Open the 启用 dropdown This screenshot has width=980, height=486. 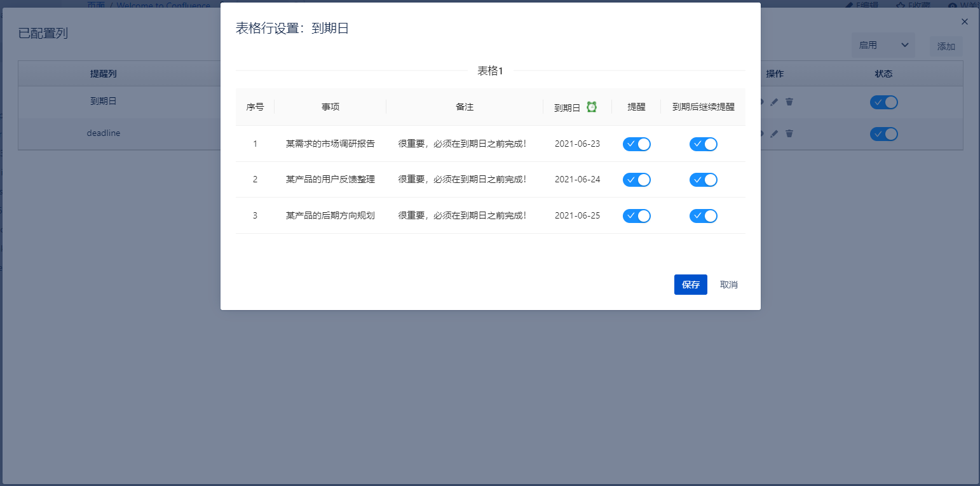(x=883, y=45)
